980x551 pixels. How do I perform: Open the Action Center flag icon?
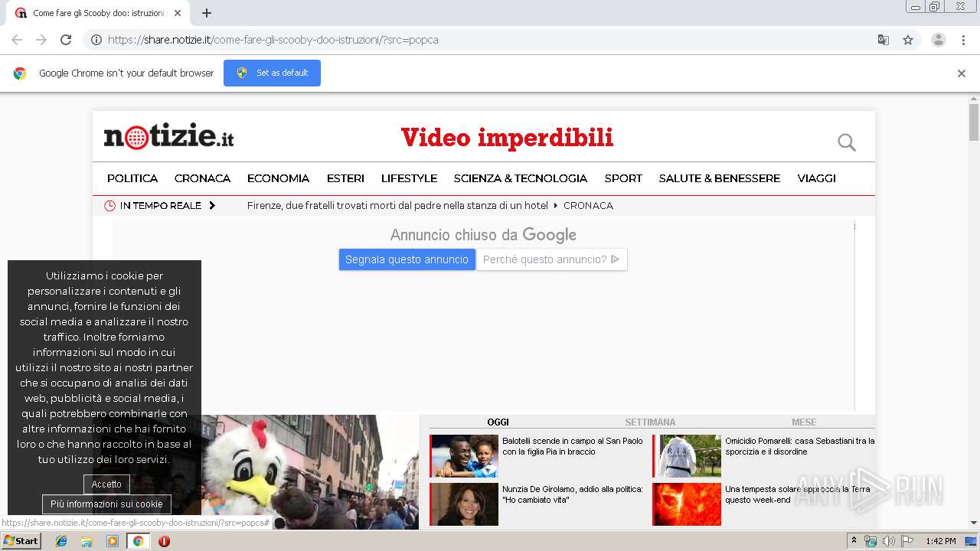(x=907, y=541)
